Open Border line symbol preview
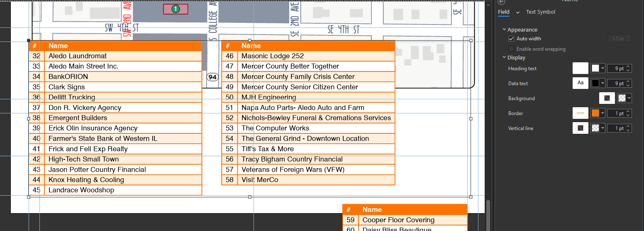This screenshot has width=644, height=231. point(581,113)
